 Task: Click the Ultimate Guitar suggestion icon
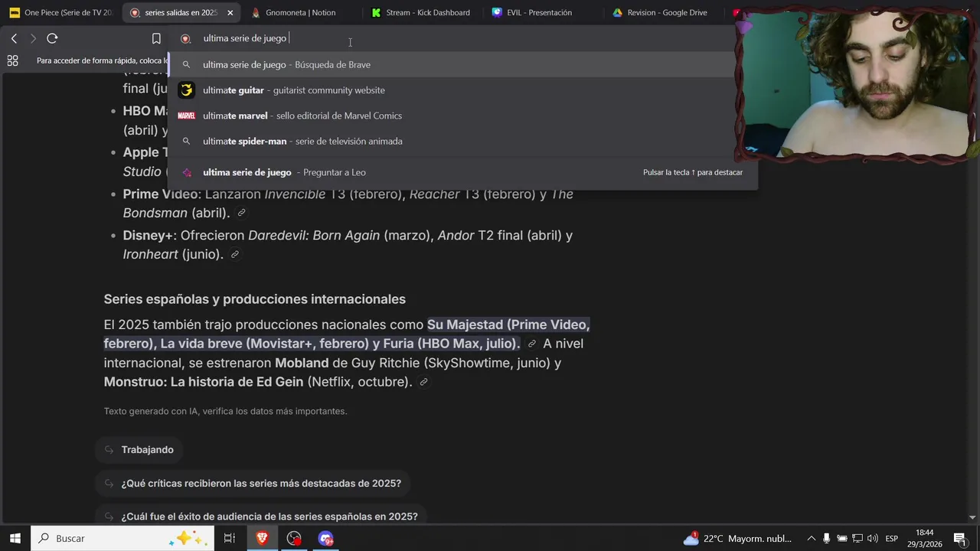pyautogui.click(x=186, y=90)
